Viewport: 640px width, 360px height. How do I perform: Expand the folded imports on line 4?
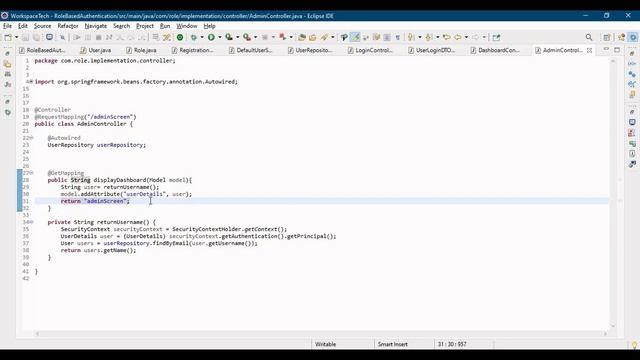31,82
